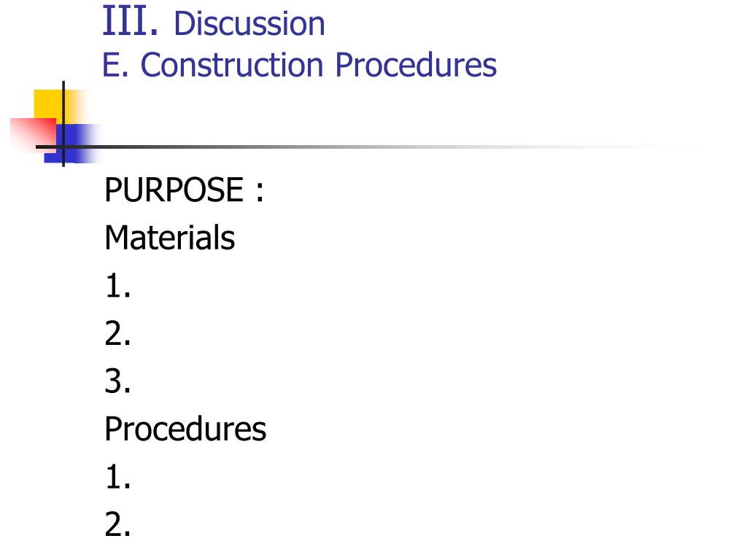
Task: Click the letter E. in the subtitle
Action: (115, 65)
